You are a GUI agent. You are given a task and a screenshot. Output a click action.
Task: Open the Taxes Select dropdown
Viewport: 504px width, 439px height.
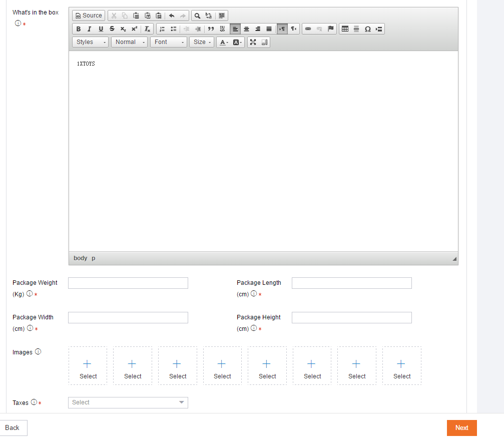[128, 402]
